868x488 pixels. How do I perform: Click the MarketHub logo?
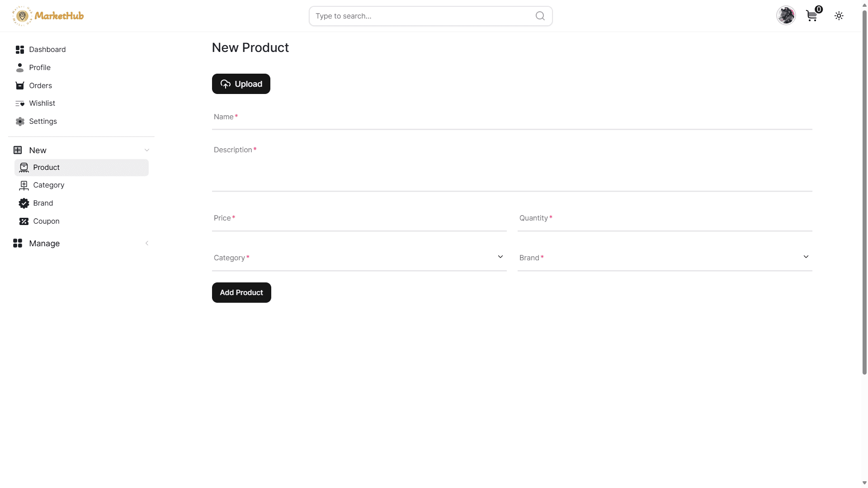pyautogui.click(x=48, y=16)
